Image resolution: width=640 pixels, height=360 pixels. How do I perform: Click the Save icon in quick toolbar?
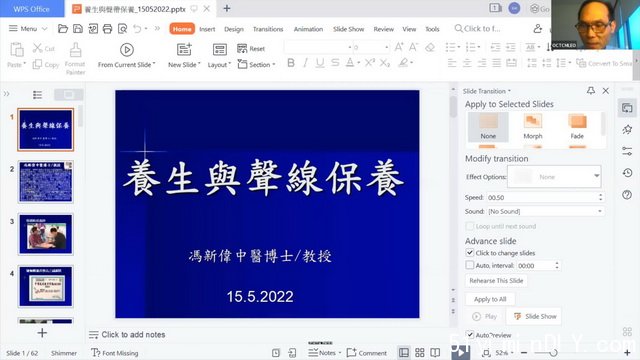78,29
